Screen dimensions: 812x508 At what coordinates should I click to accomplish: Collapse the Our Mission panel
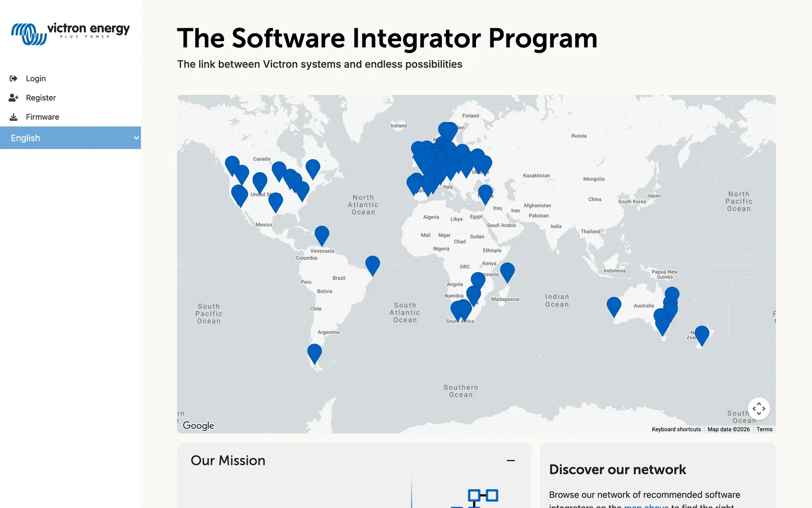pyautogui.click(x=511, y=461)
